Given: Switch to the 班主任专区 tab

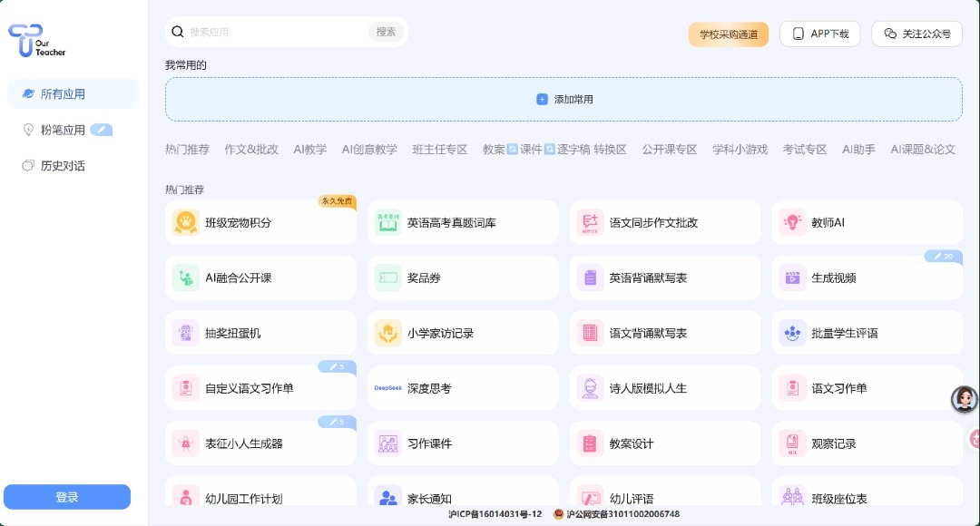Looking at the screenshot, I should point(439,150).
